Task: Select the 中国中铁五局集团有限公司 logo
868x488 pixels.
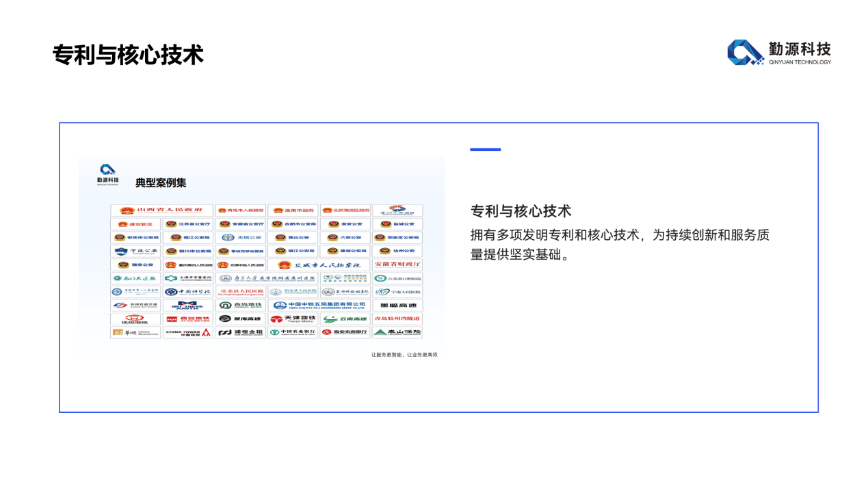Action: 319,306
